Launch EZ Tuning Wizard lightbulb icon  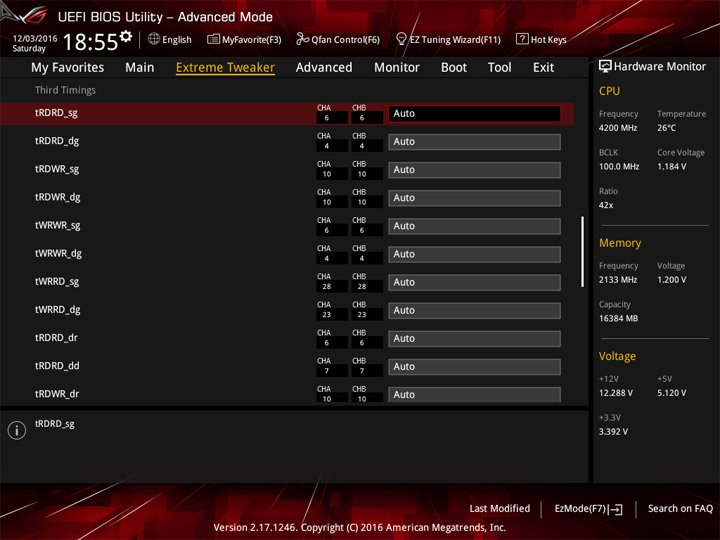tap(401, 39)
